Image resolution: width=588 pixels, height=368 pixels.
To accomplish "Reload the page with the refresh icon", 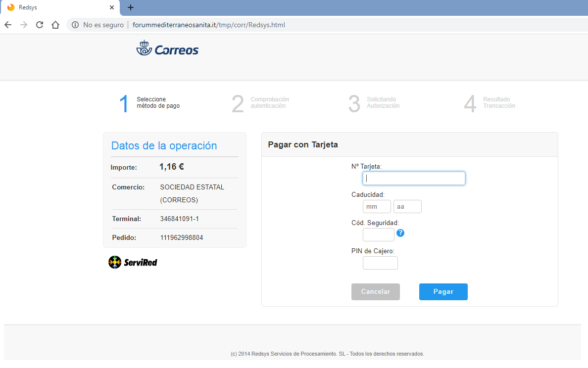I will pos(40,25).
